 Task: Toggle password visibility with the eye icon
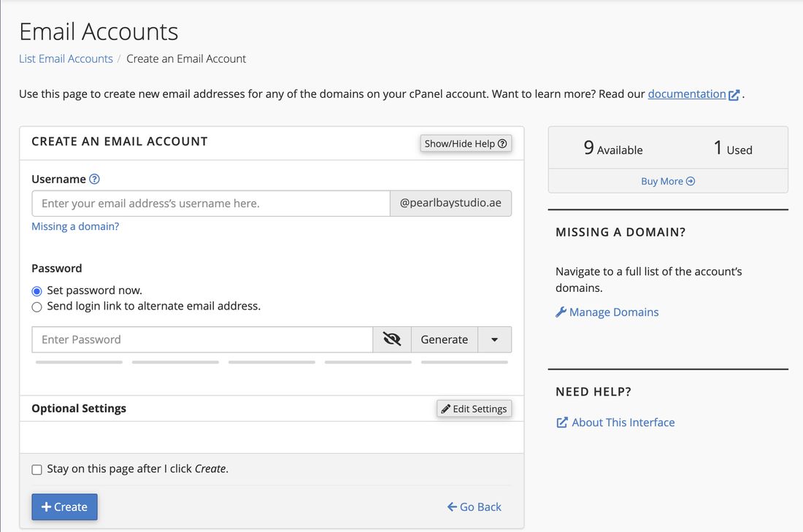[x=392, y=339]
